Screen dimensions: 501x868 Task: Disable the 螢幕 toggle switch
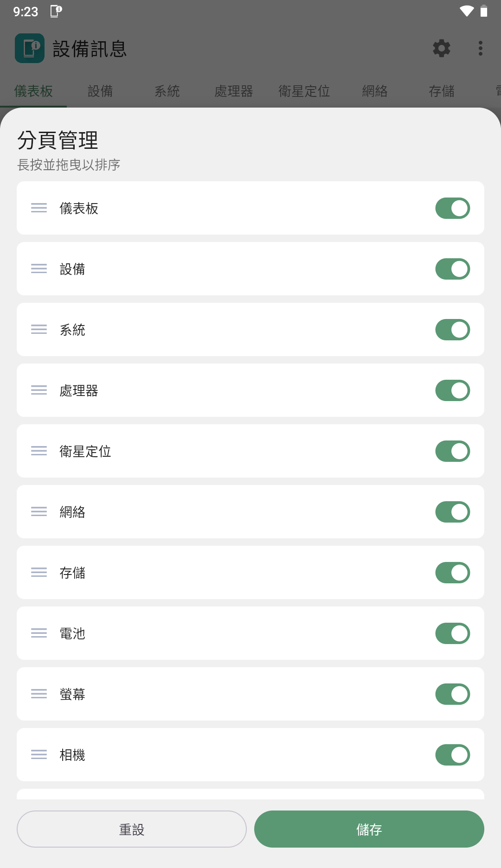(x=452, y=694)
